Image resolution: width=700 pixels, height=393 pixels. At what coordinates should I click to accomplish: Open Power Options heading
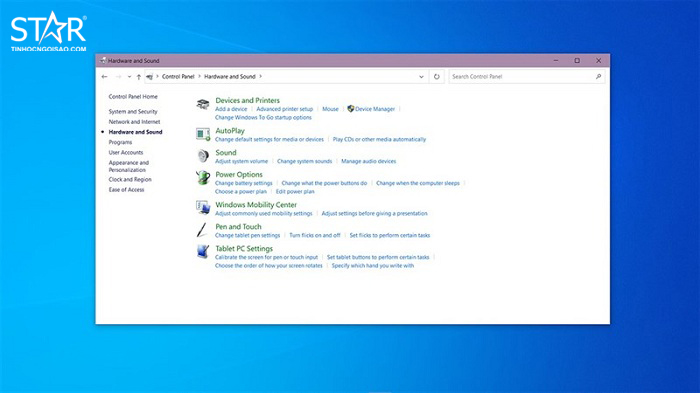pyautogui.click(x=239, y=175)
